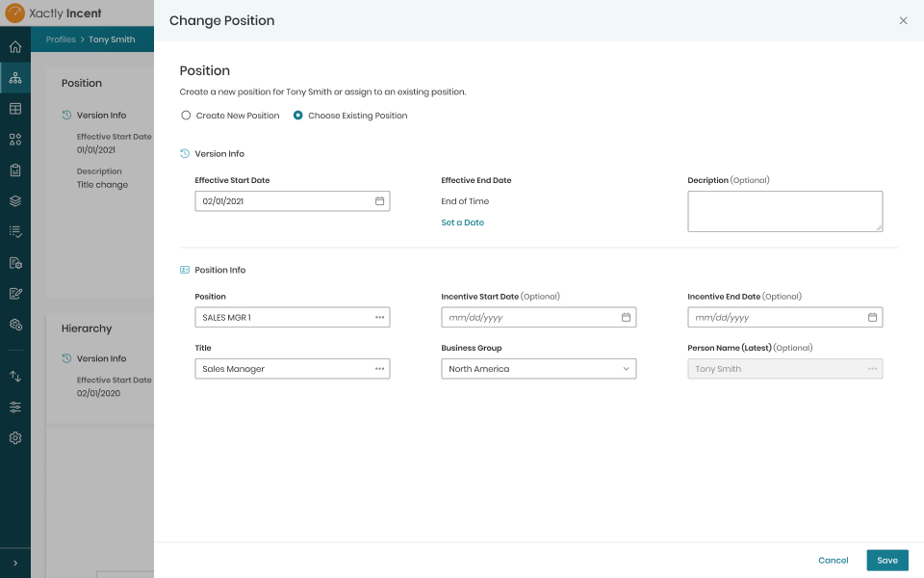Click the Incentive End Date field

[785, 317]
